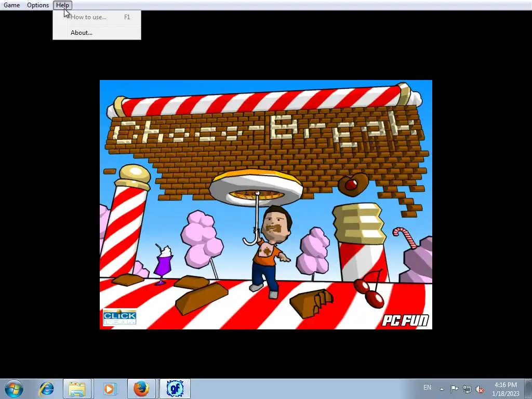Viewport: 532px width, 399px height.
Task: Open the clock showing 4:16 PM
Action: point(506,389)
